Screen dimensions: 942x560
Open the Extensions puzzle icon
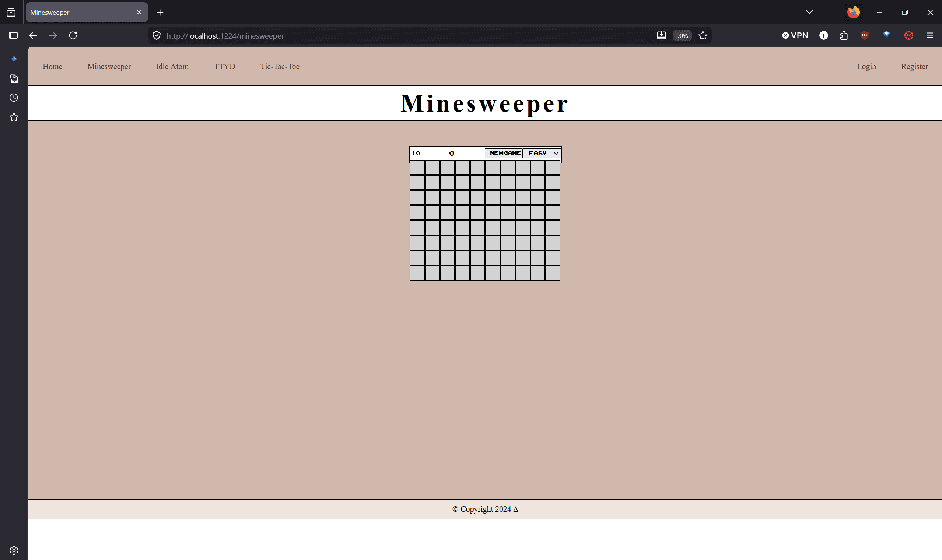click(844, 35)
